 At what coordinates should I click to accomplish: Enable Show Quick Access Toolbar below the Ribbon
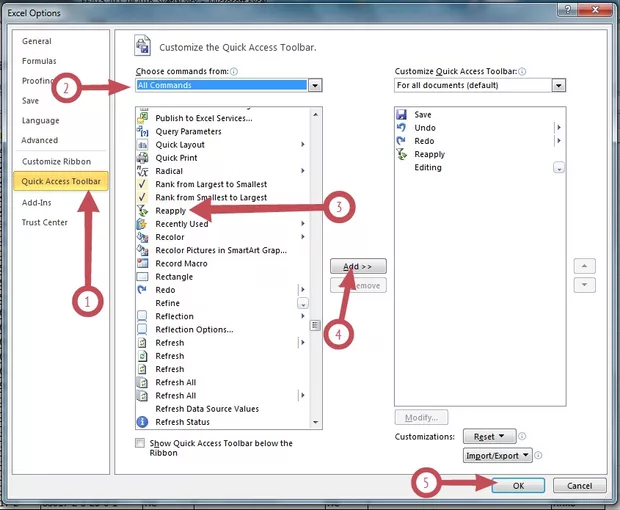140,443
